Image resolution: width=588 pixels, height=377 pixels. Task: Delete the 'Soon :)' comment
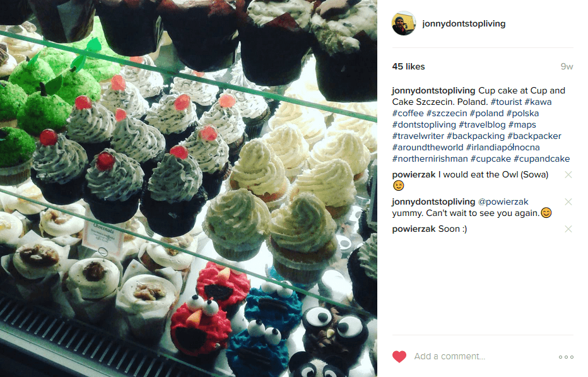coord(568,229)
